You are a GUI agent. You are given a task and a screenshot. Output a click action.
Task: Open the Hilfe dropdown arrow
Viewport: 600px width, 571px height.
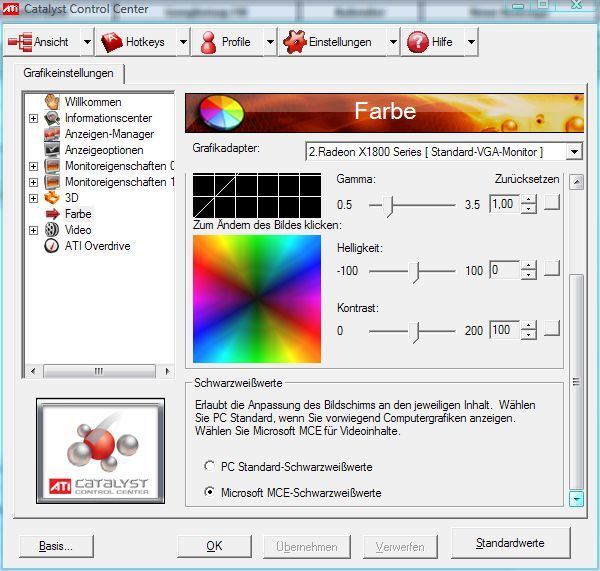pos(471,42)
